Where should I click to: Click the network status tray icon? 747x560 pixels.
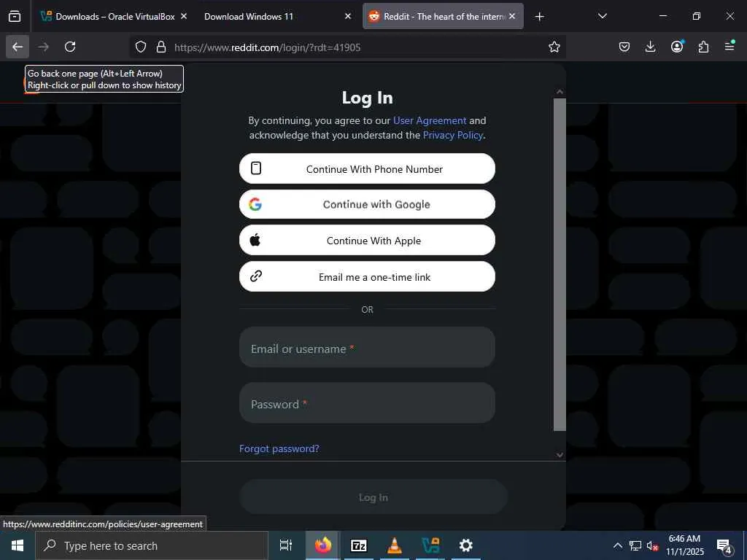click(x=635, y=545)
